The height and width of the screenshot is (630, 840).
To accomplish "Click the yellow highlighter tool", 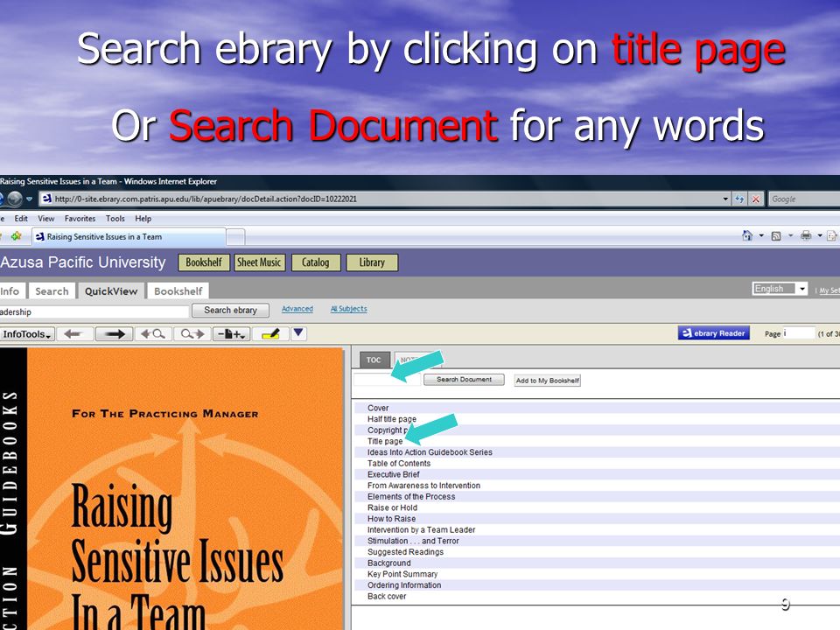I will 270,334.
